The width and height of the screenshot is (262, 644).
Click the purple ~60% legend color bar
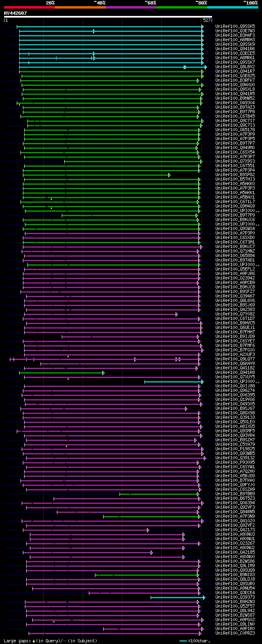(131, 7)
